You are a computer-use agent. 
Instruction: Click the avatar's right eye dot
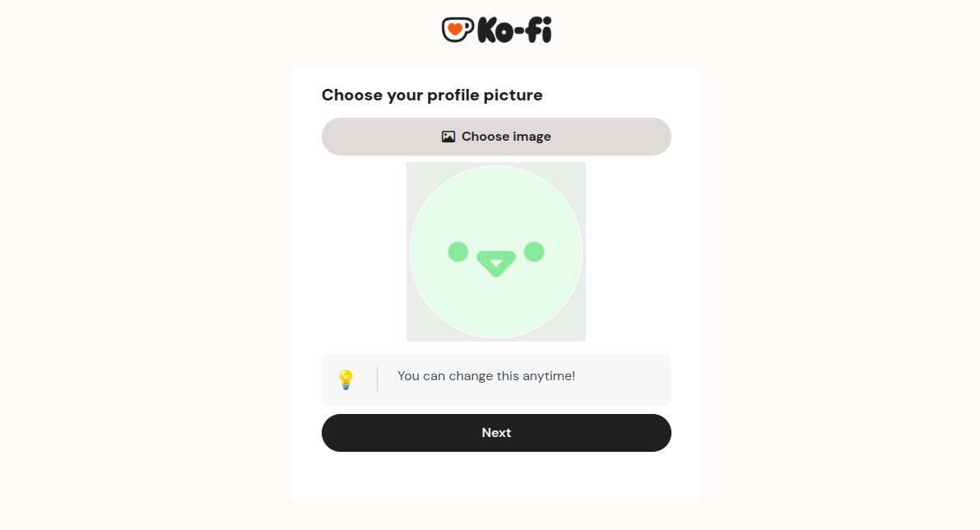tap(534, 252)
